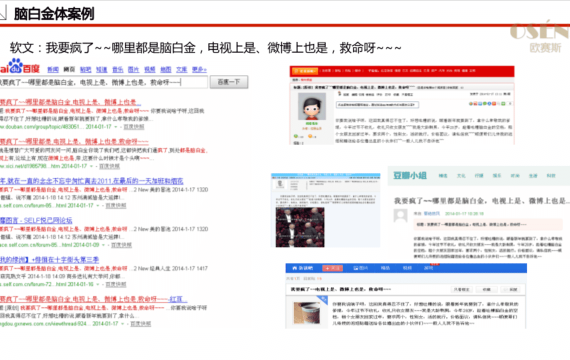Expand the arrow beside xici.net result date
The height and width of the screenshot is (360, 570).
(92, 166)
